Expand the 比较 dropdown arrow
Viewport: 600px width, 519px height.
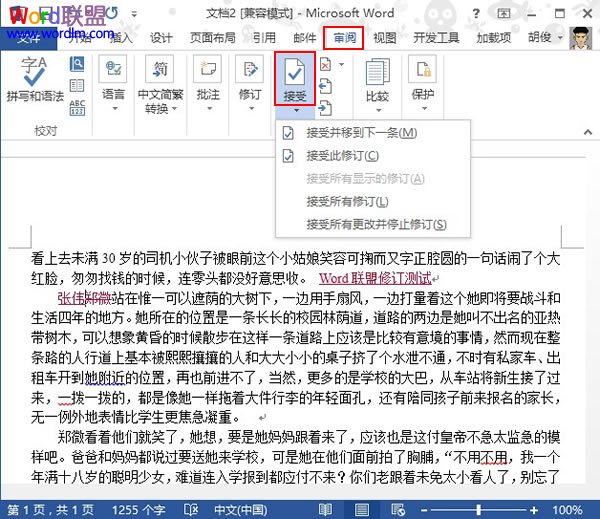point(378,110)
